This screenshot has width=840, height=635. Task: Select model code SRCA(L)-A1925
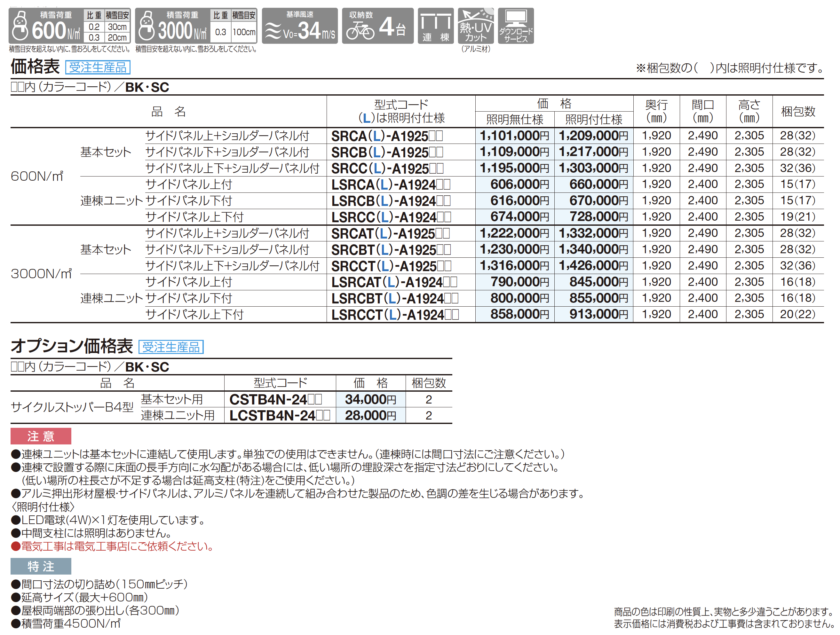(387, 136)
